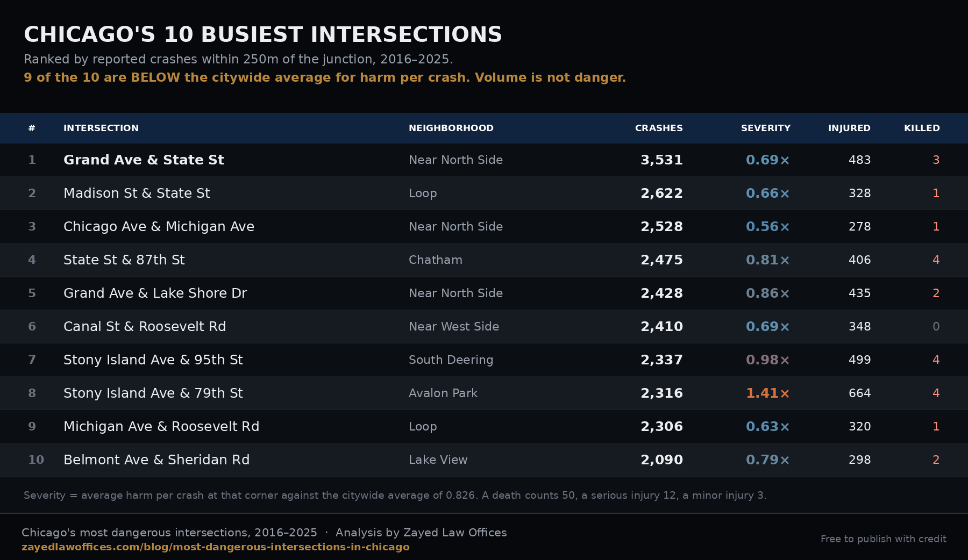Image resolution: width=968 pixels, height=560 pixels.
Task: Click the 0.98× severity value
Action: pos(767,360)
